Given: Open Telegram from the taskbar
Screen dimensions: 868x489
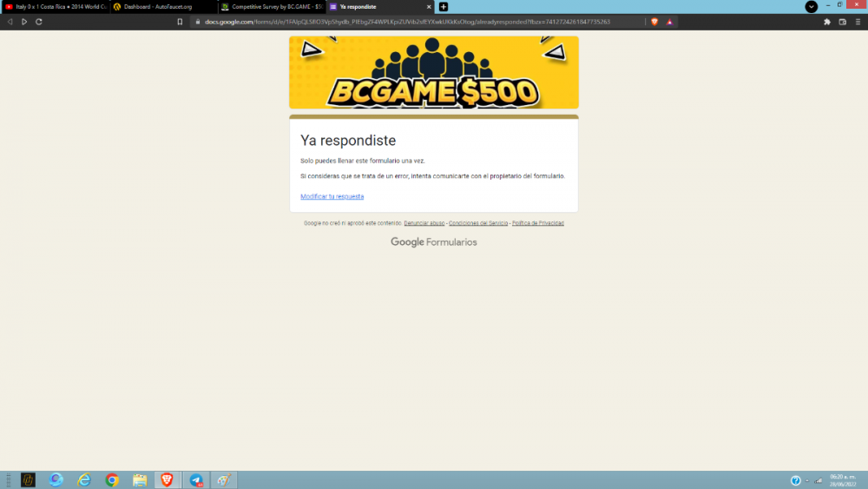Looking at the screenshot, I should pos(196,479).
